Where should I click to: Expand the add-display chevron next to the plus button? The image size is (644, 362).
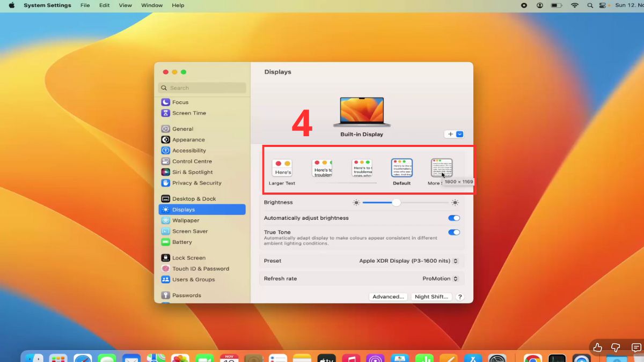[458, 134]
